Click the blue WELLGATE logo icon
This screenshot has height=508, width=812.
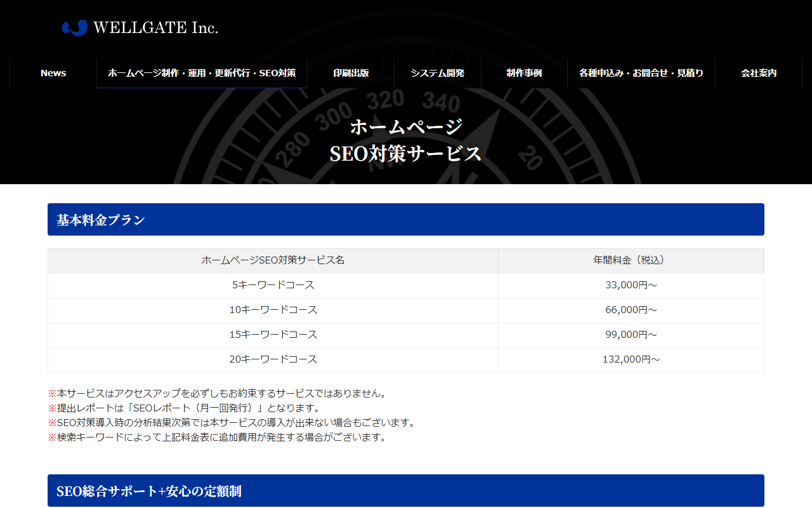(x=74, y=28)
